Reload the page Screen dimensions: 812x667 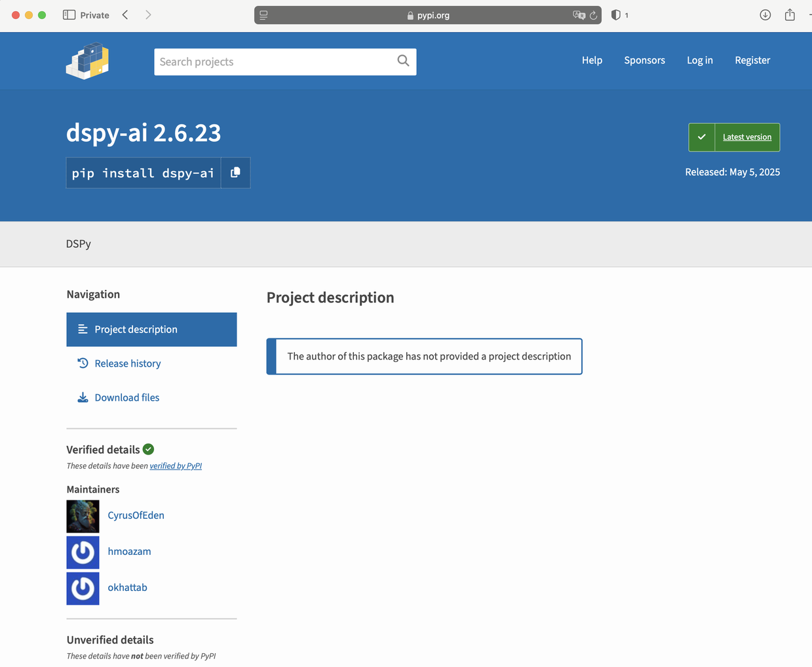click(x=594, y=15)
